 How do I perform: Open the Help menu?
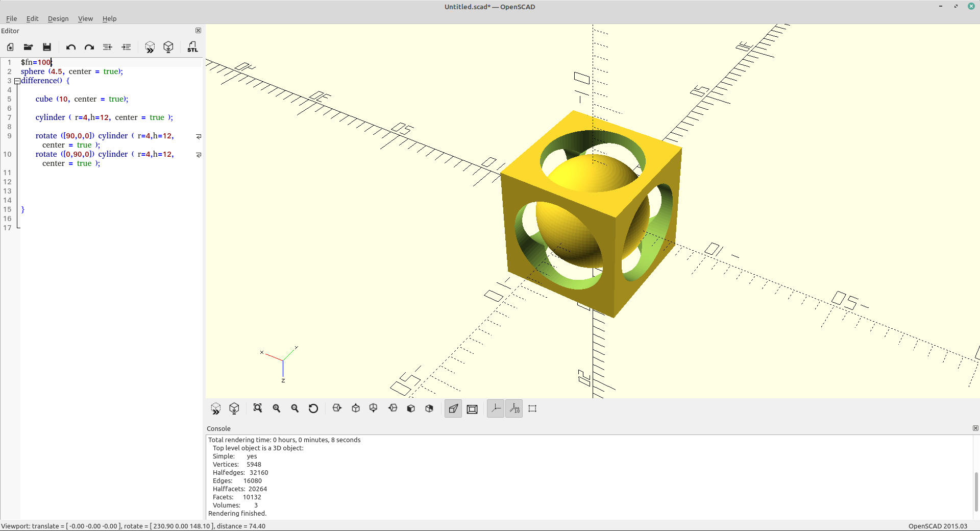109,18
